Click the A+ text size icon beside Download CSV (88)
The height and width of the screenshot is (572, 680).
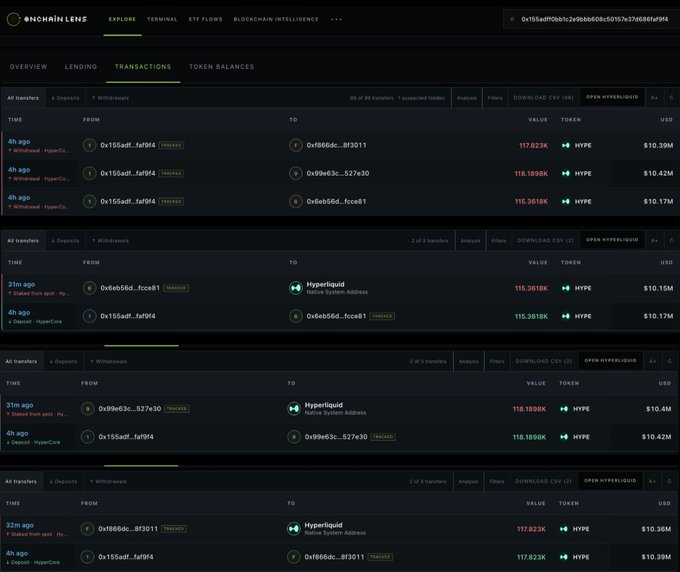pos(654,98)
